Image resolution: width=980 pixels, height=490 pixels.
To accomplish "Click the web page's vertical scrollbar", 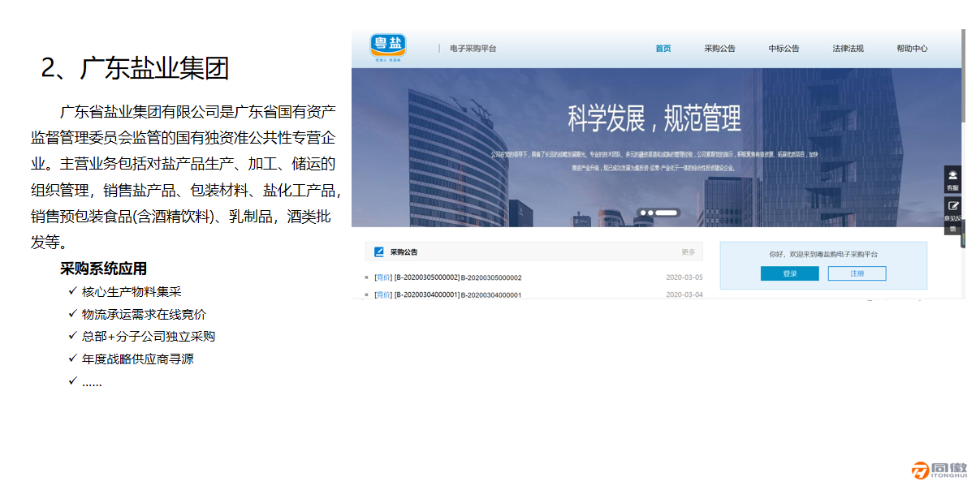I will pyautogui.click(x=963, y=75).
